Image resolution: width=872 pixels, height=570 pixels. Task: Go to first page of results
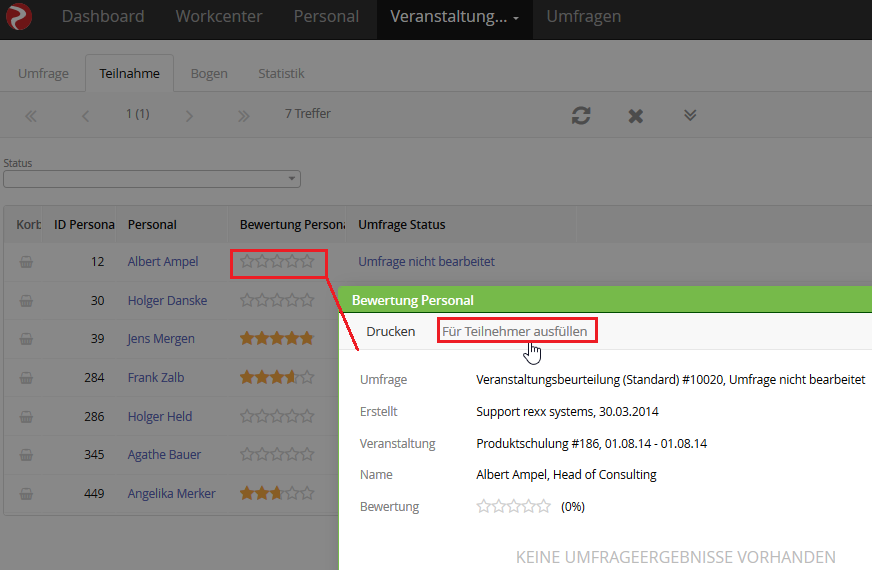pyautogui.click(x=31, y=116)
